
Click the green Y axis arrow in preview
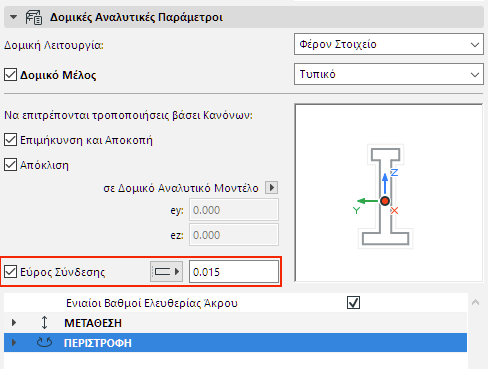coord(367,201)
